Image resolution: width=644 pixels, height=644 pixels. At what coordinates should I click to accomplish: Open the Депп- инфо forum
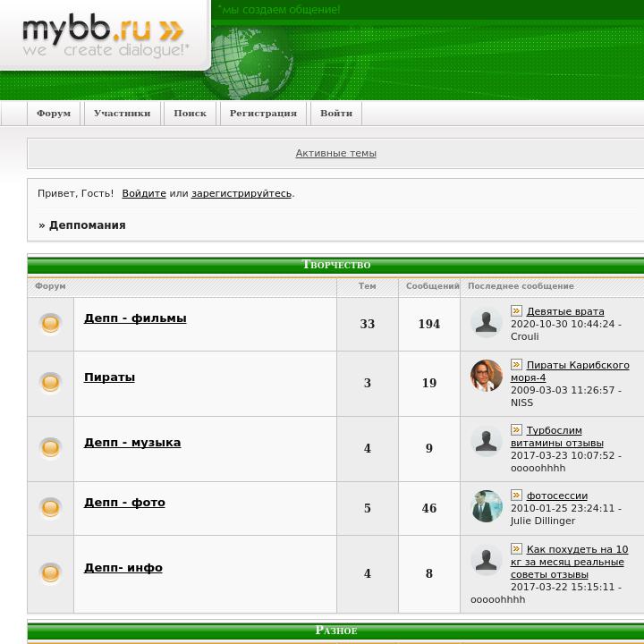(123, 568)
